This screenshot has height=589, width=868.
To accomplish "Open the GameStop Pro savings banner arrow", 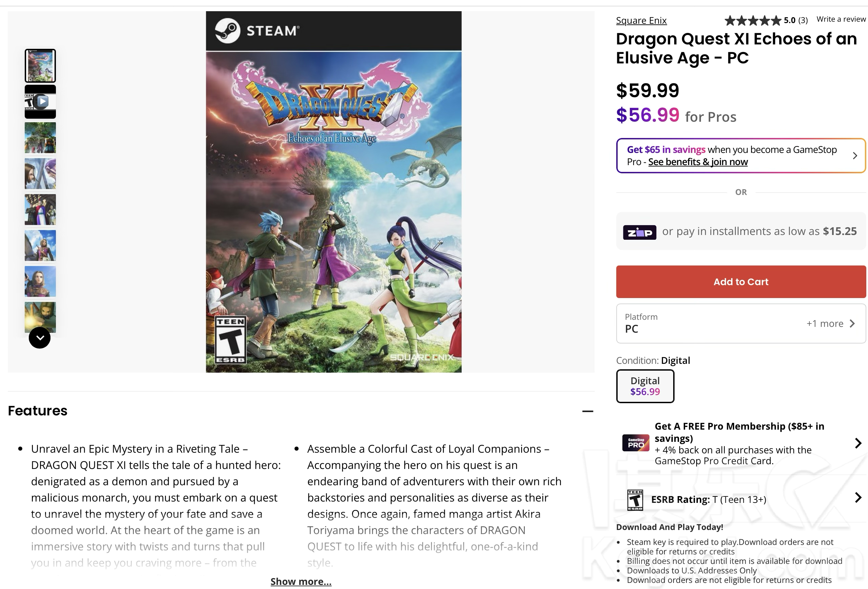I will tap(854, 155).
